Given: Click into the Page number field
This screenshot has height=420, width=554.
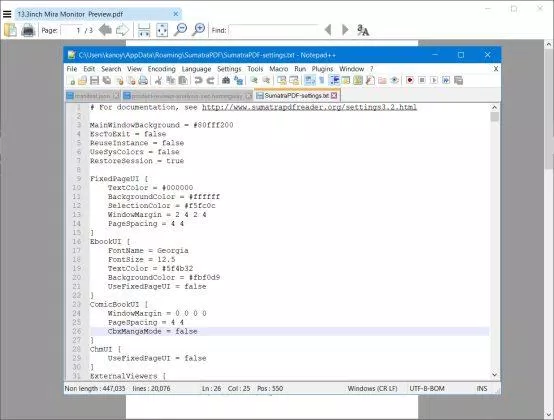Looking at the screenshot, I should 71,30.
